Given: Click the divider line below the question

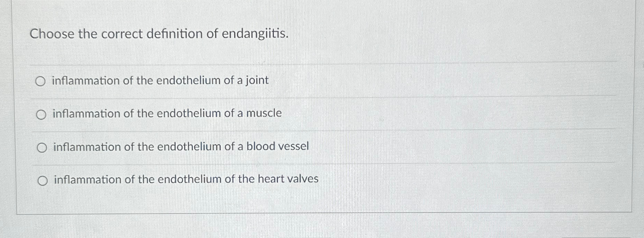Looking at the screenshot, I should tap(321, 63).
